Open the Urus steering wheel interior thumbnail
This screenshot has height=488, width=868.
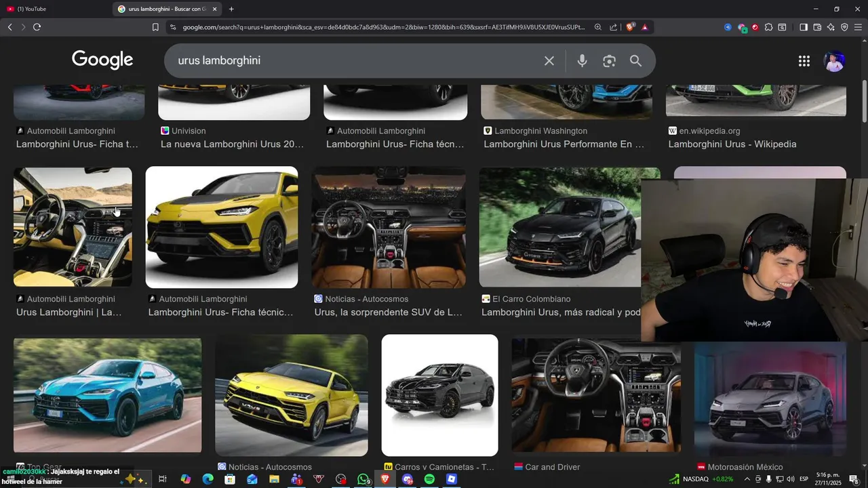(x=73, y=228)
